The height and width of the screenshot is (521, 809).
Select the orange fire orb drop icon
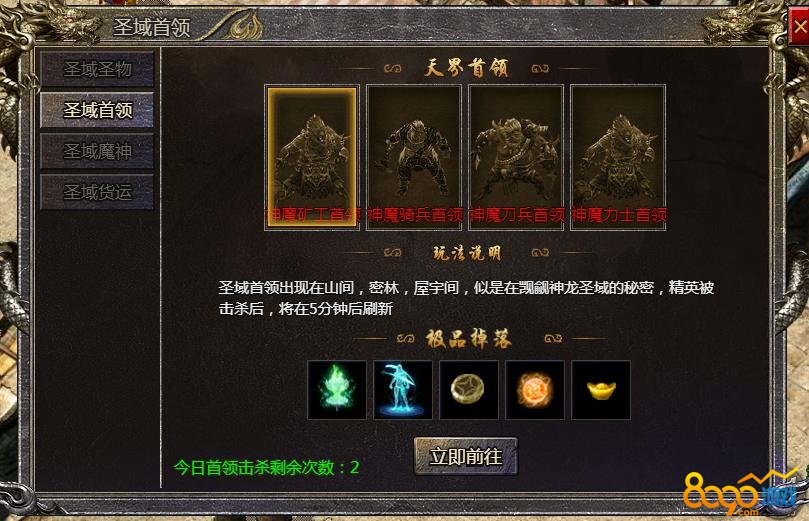(x=535, y=390)
